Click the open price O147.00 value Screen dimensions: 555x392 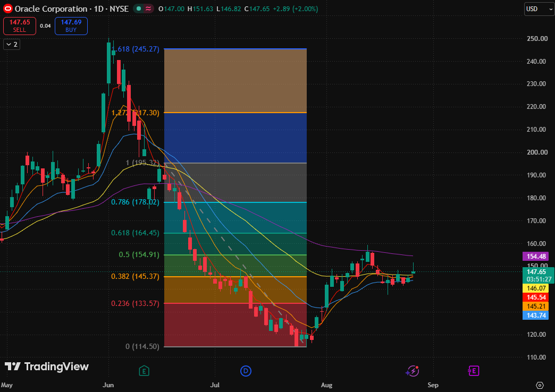pos(171,9)
